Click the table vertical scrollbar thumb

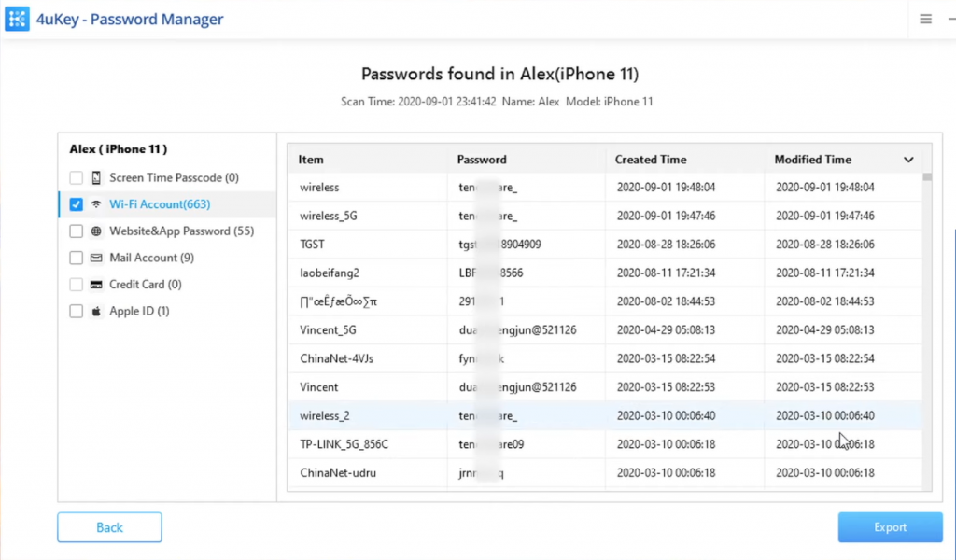click(927, 177)
